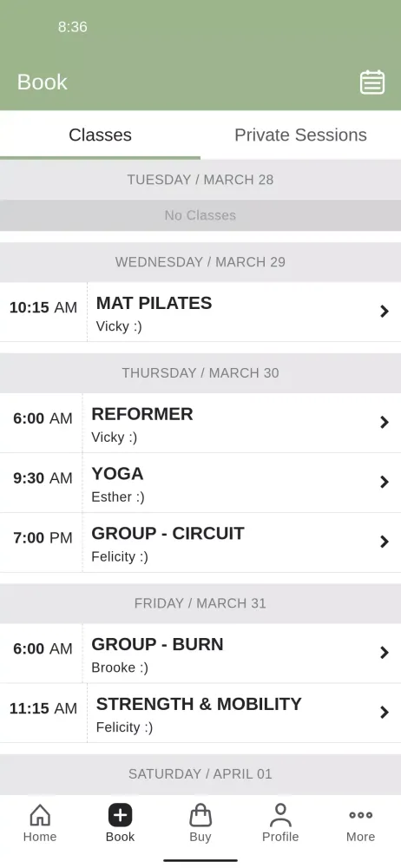Open the calendar icon in header
Screen dimensions: 401x868
(372, 82)
